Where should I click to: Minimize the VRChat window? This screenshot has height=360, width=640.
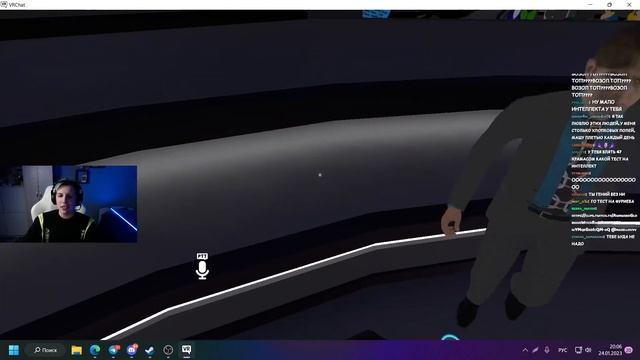(x=590, y=4)
